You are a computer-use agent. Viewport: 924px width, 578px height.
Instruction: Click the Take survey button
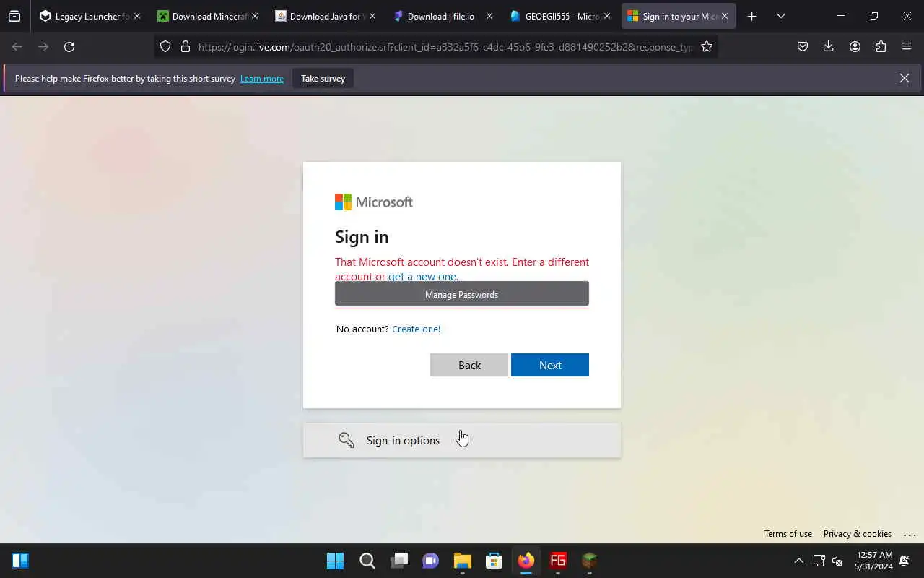[323, 79]
